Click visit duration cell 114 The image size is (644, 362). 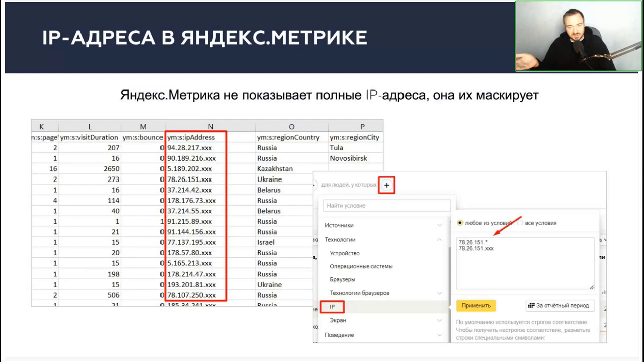(90, 201)
